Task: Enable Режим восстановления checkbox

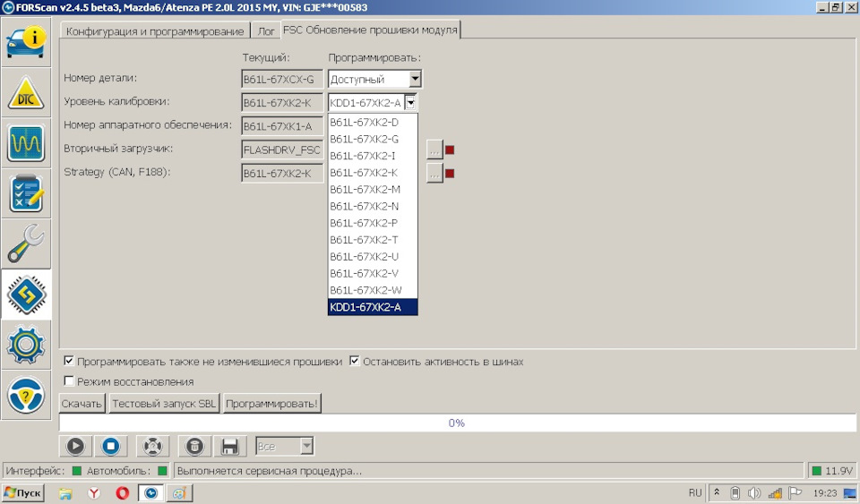Action: coord(69,380)
